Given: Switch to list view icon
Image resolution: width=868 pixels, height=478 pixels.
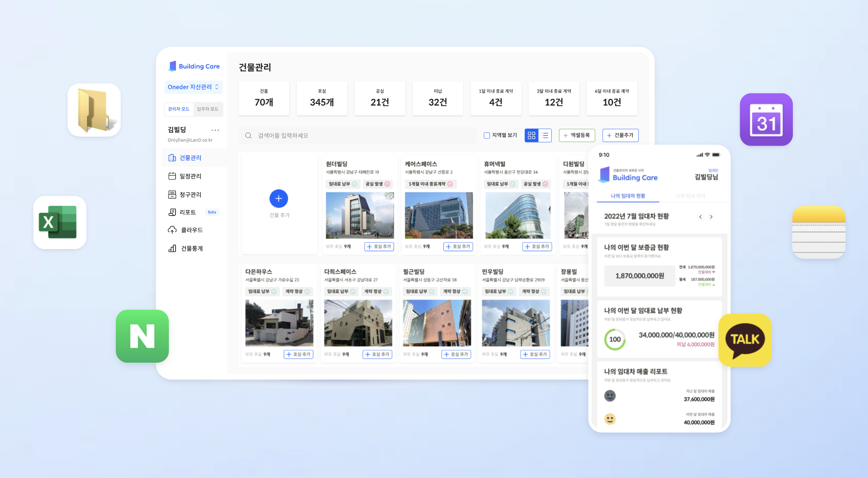Looking at the screenshot, I should coord(545,136).
